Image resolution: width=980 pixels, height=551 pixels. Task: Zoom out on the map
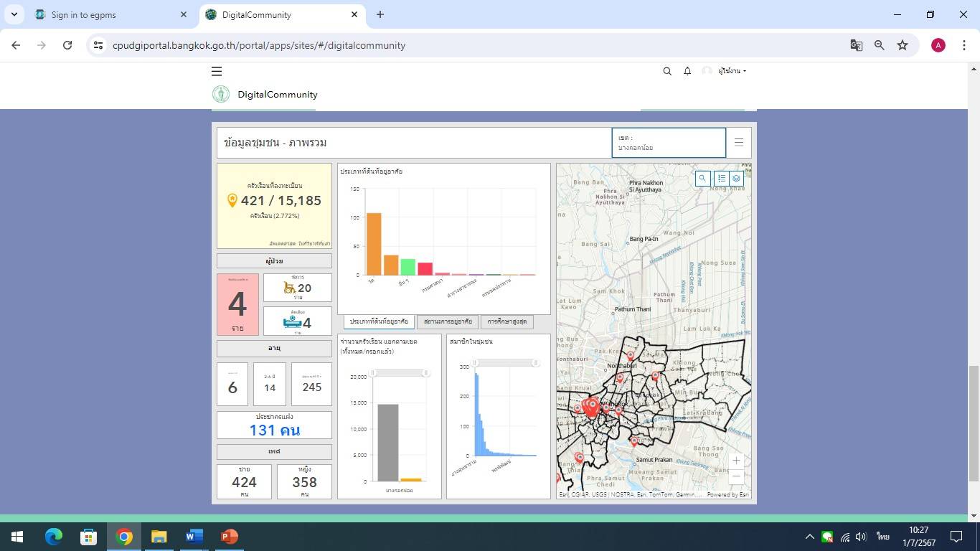(x=736, y=476)
